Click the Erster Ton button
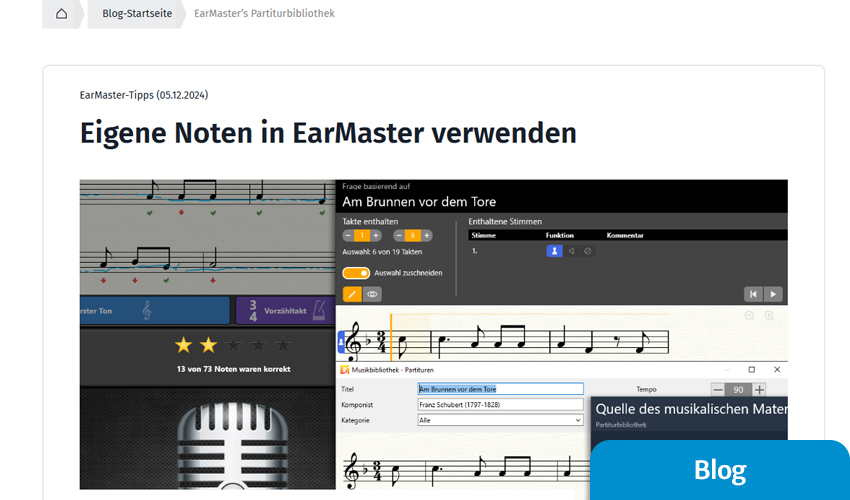 point(155,310)
